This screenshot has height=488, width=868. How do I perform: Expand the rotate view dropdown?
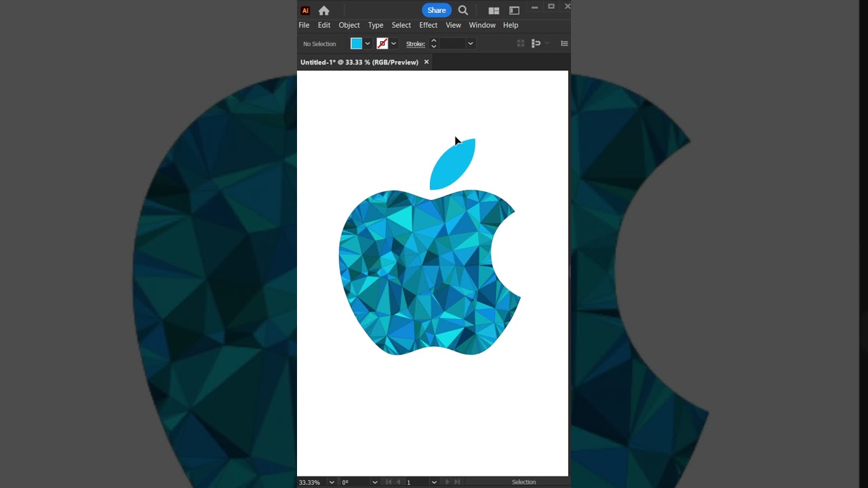(x=374, y=482)
